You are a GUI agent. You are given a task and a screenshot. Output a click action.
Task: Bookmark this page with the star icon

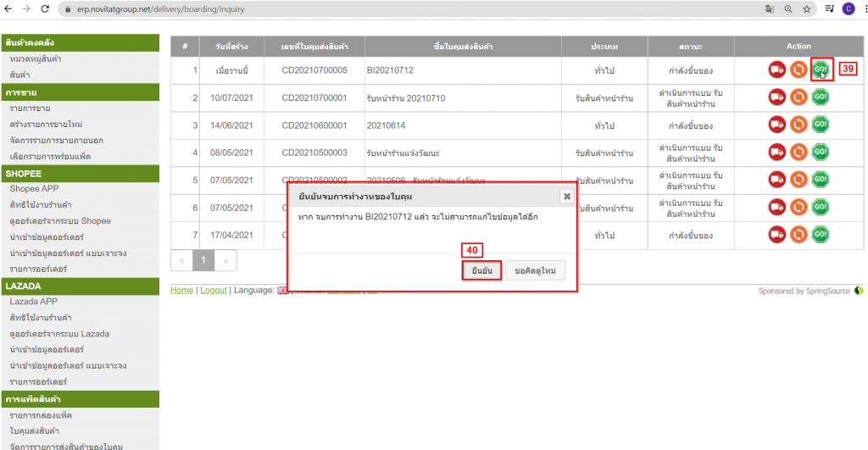808,8
